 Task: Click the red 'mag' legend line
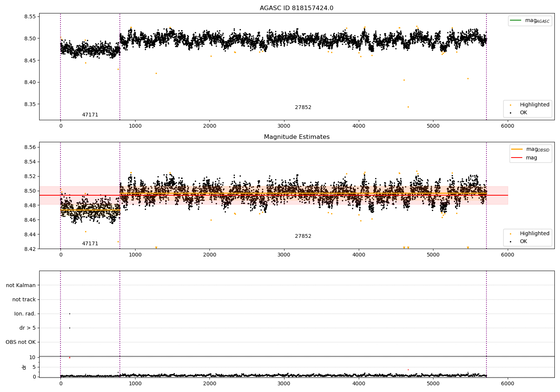click(x=517, y=158)
